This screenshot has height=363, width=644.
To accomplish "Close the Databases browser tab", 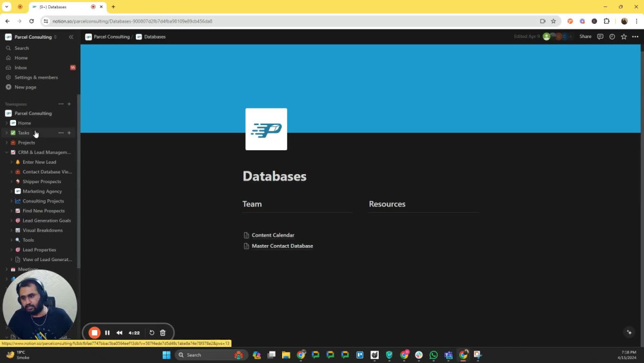I will [101, 6].
